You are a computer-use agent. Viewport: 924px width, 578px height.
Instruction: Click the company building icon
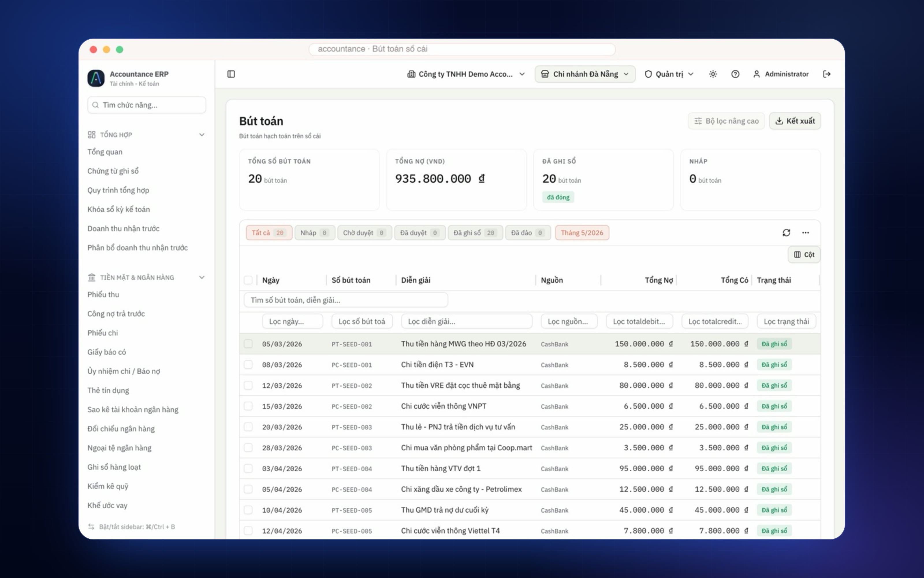point(411,74)
